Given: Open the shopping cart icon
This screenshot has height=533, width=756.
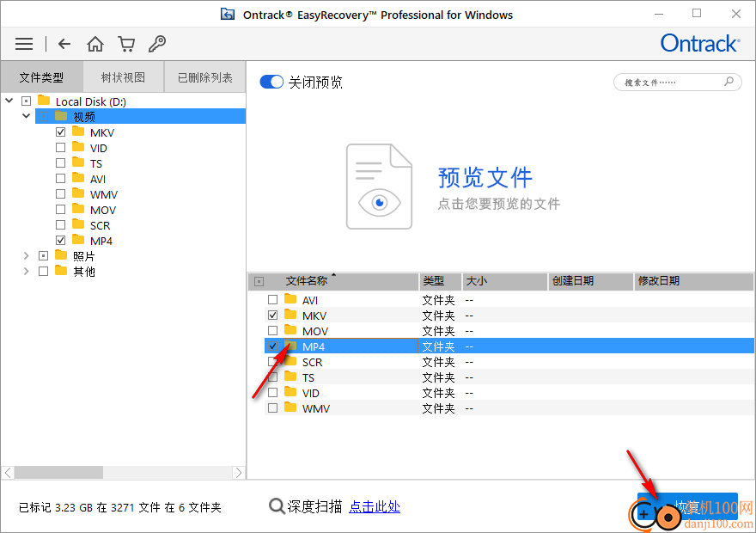Looking at the screenshot, I should coord(126,44).
